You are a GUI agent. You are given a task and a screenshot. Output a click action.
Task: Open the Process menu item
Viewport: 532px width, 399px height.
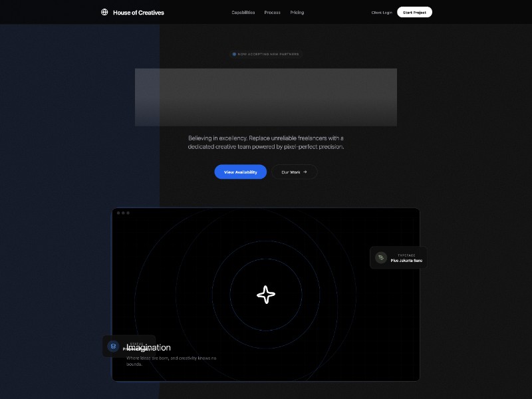[272, 12]
